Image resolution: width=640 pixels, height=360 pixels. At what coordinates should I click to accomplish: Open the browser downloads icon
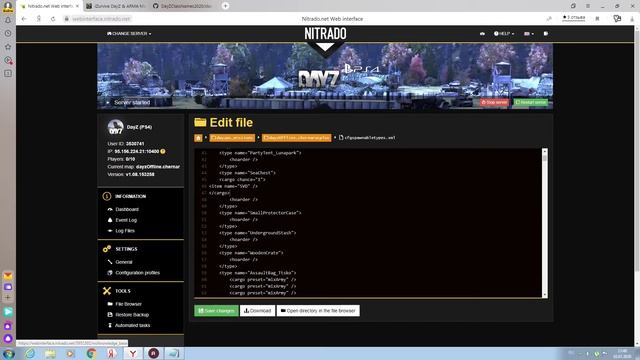point(632,19)
